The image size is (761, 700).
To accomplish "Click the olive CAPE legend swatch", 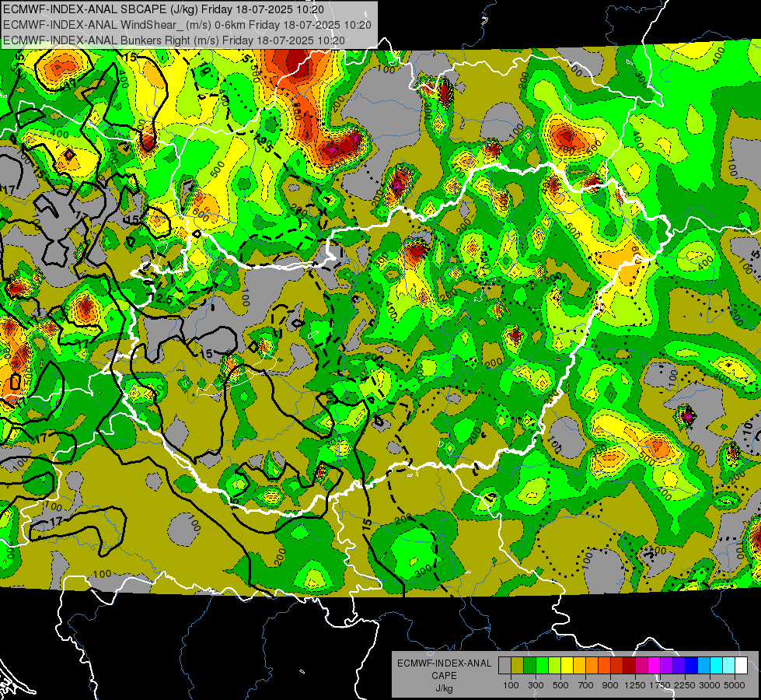I will 518,666.
